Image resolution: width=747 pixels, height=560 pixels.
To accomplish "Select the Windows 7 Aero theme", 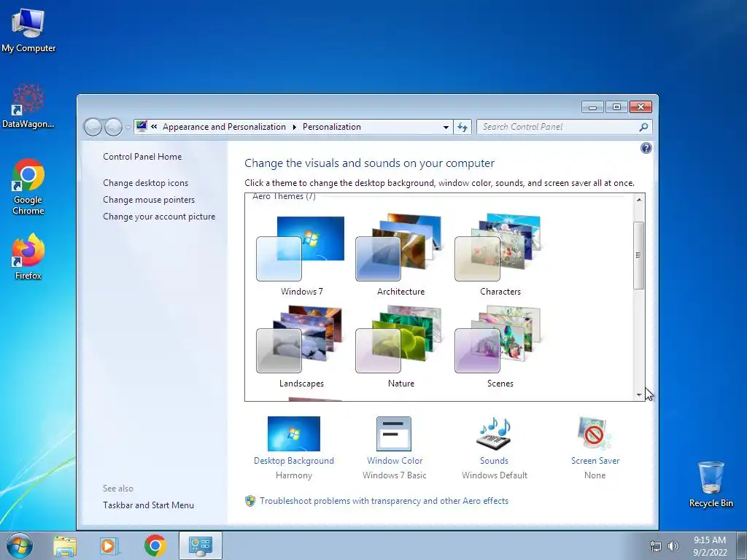I will tap(301, 256).
